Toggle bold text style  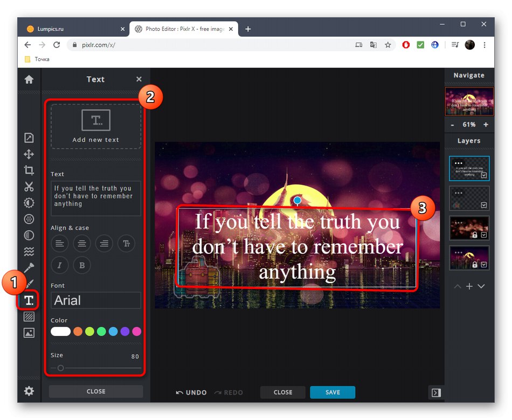81,265
